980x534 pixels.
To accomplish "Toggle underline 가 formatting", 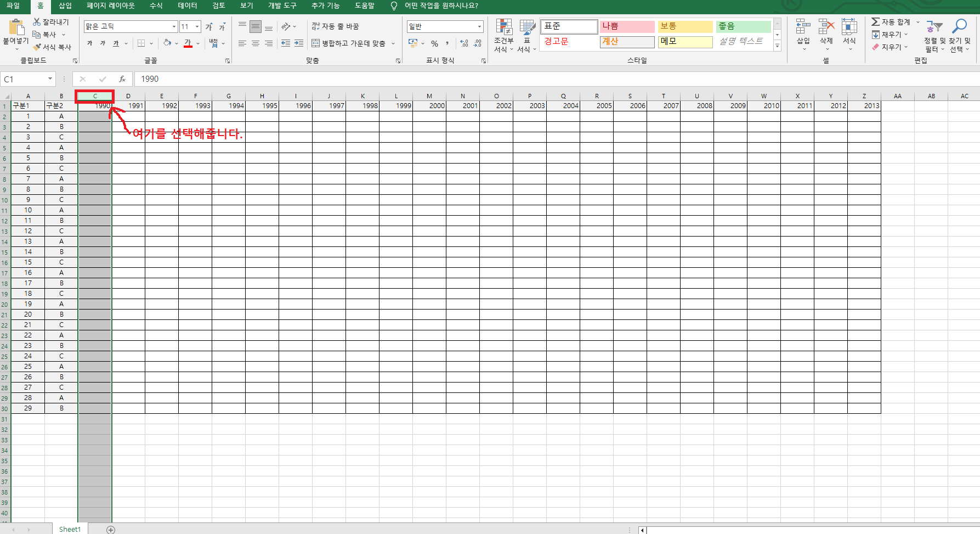I will (x=116, y=43).
